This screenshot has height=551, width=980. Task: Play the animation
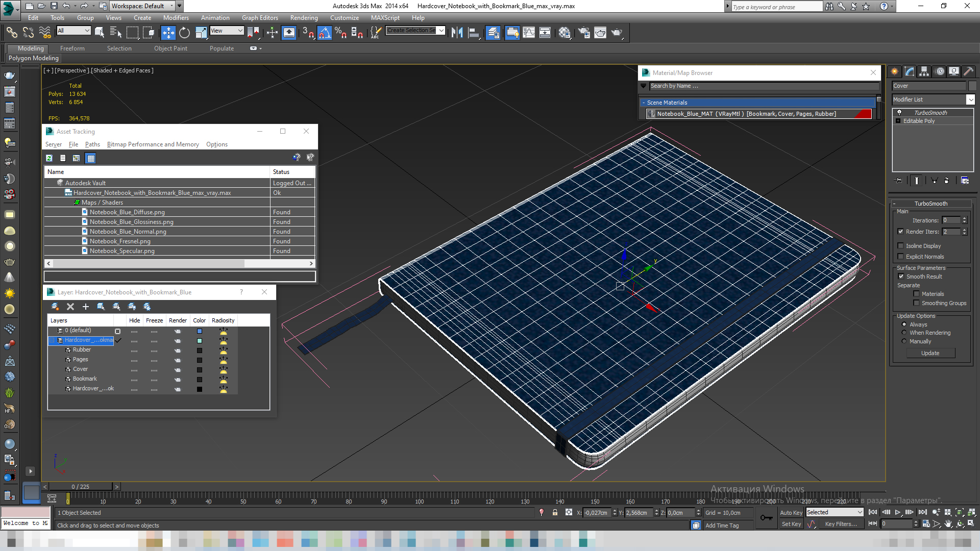pos(898,512)
